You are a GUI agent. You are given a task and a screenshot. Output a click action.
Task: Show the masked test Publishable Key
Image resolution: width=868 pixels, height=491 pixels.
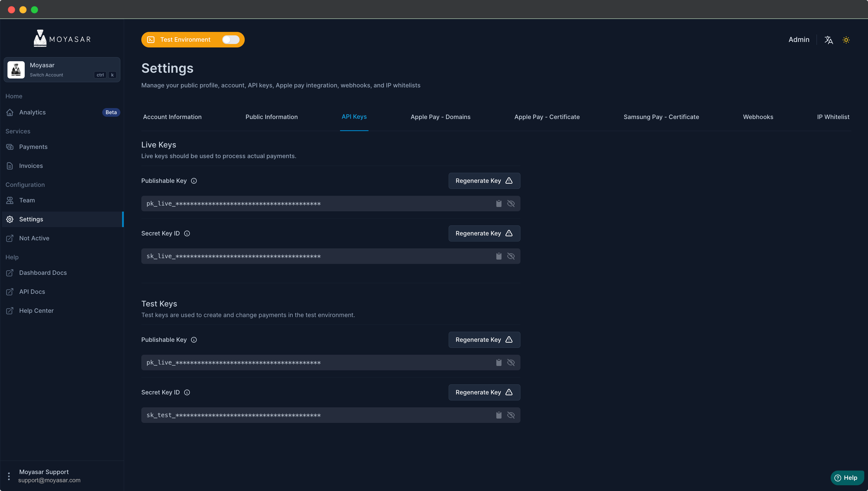[x=511, y=362]
